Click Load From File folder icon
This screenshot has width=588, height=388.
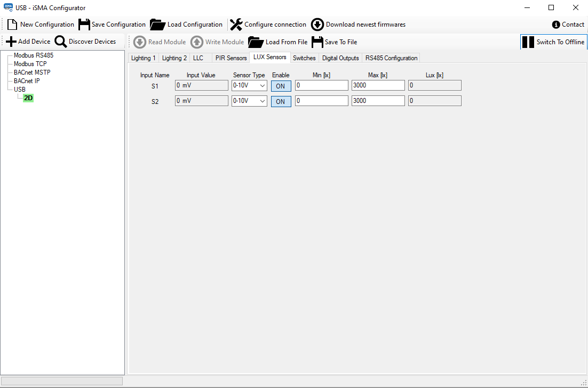tap(256, 42)
